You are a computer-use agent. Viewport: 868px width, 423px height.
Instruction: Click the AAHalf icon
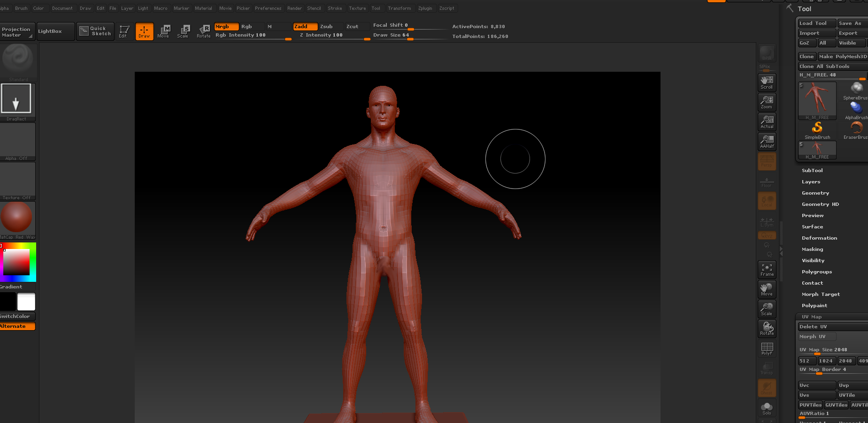coord(767,141)
